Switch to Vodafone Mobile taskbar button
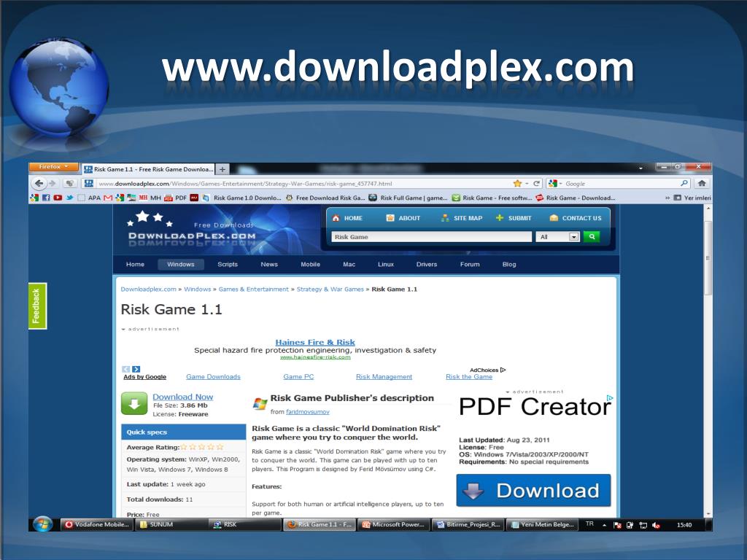 click(x=97, y=525)
